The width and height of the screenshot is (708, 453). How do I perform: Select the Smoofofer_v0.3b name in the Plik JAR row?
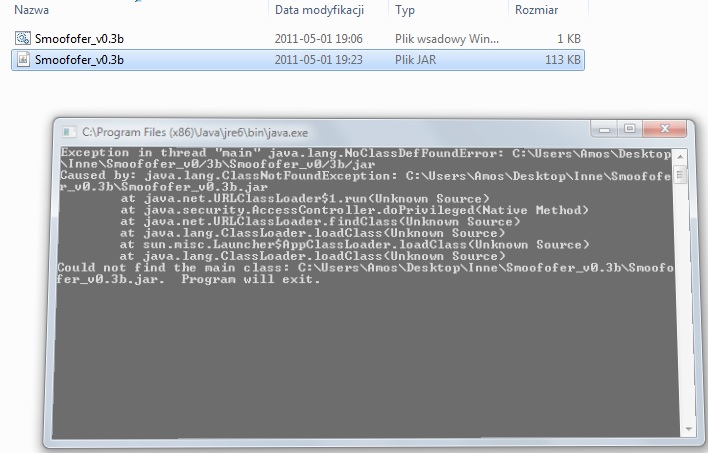pos(79,60)
